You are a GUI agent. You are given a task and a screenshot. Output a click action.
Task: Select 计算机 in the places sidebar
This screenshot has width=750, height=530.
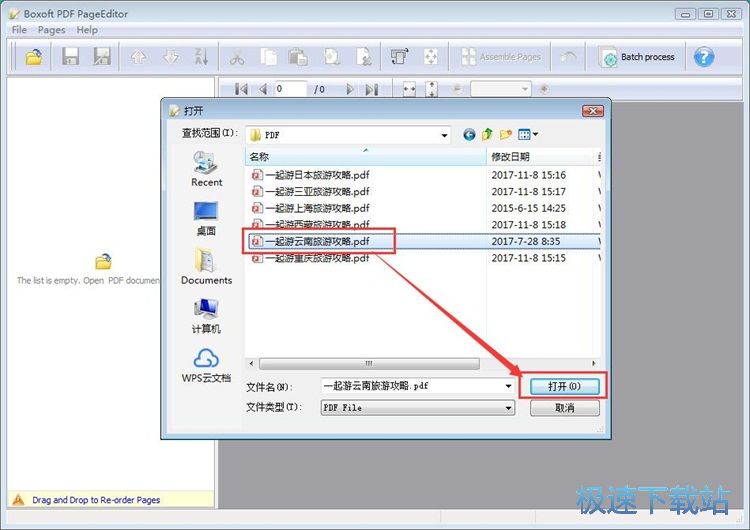206,316
